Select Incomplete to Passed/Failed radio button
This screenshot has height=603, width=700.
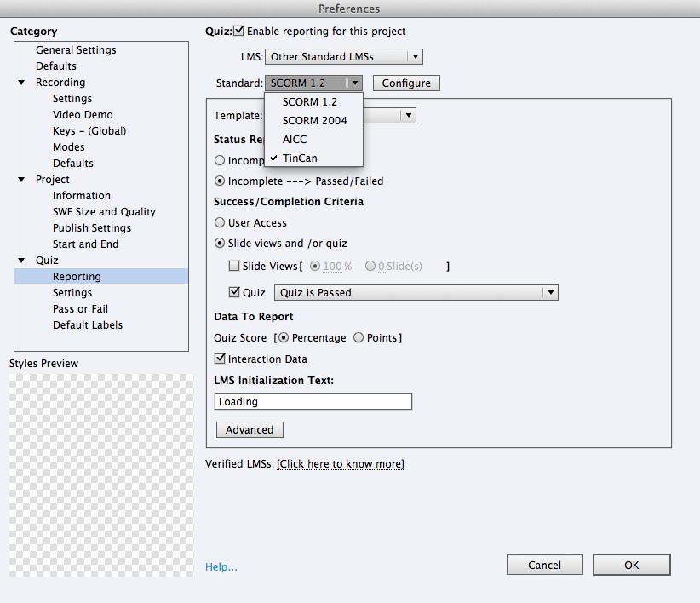[220, 181]
